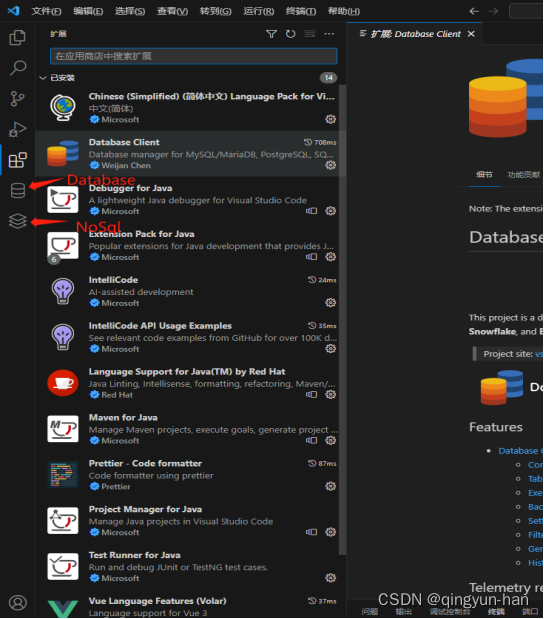Open the 运行(R) menu

click(x=259, y=11)
